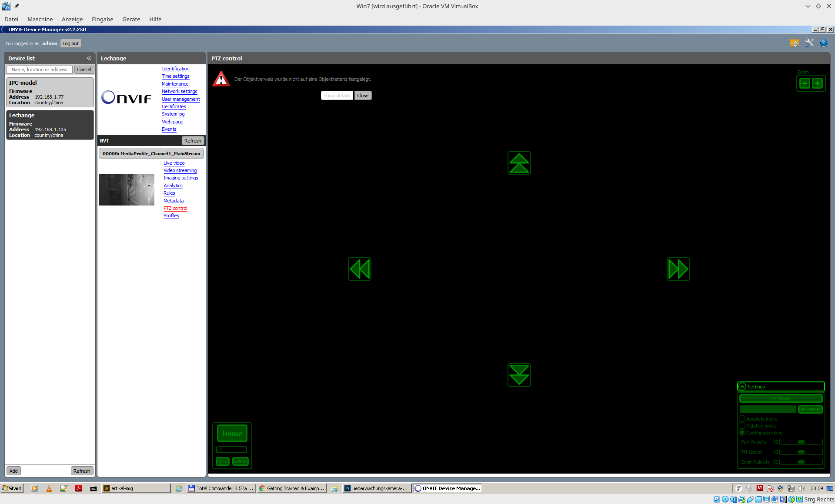Open the help icon in header

[x=824, y=43]
